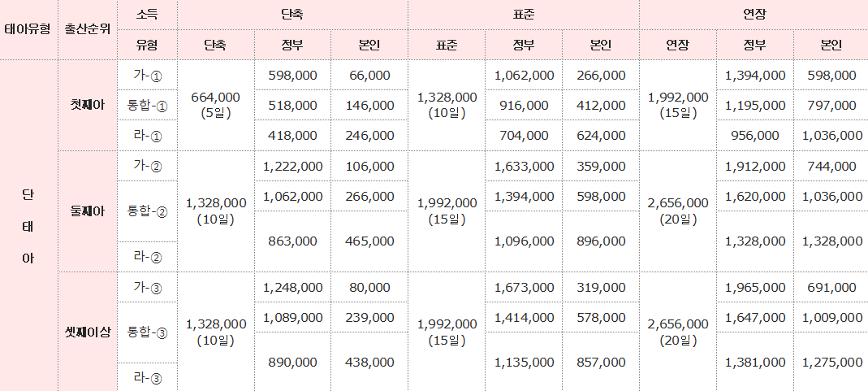Click the 태아유형 column header
868x391 pixels.
click(x=28, y=29)
